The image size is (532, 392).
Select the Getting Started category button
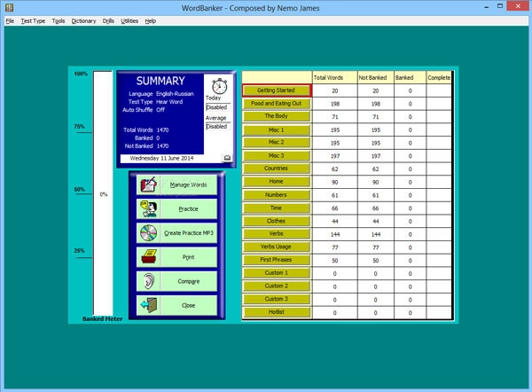[x=277, y=90]
